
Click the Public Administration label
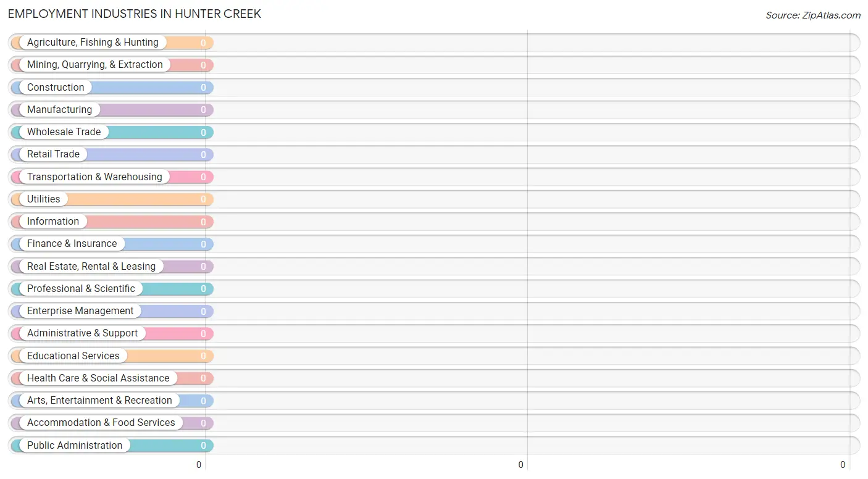pos(75,446)
